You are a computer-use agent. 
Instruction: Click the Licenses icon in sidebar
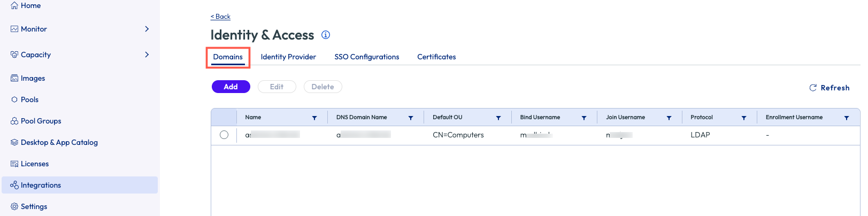coord(14,164)
